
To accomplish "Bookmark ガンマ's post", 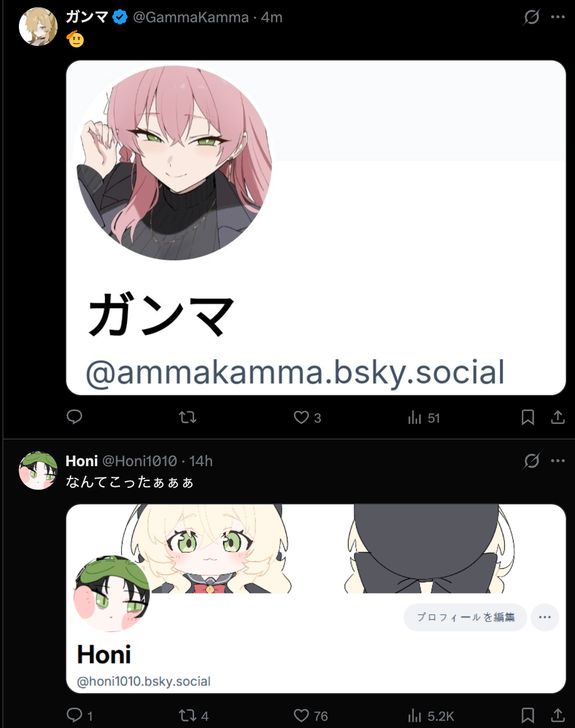I will point(528,417).
